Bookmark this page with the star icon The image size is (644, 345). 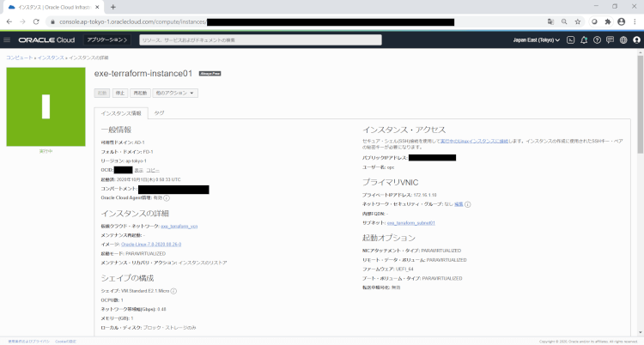point(578,21)
